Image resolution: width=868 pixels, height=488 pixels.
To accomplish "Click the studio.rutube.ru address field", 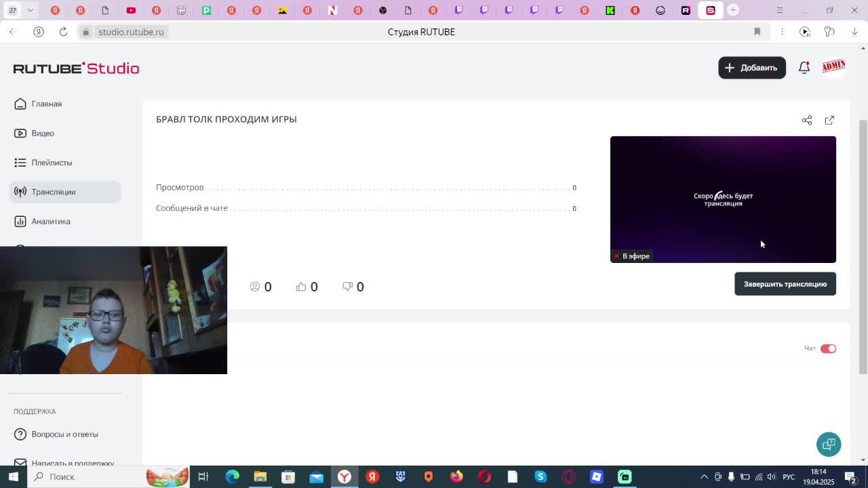I will pyautogui.click(x=131, y=32).
